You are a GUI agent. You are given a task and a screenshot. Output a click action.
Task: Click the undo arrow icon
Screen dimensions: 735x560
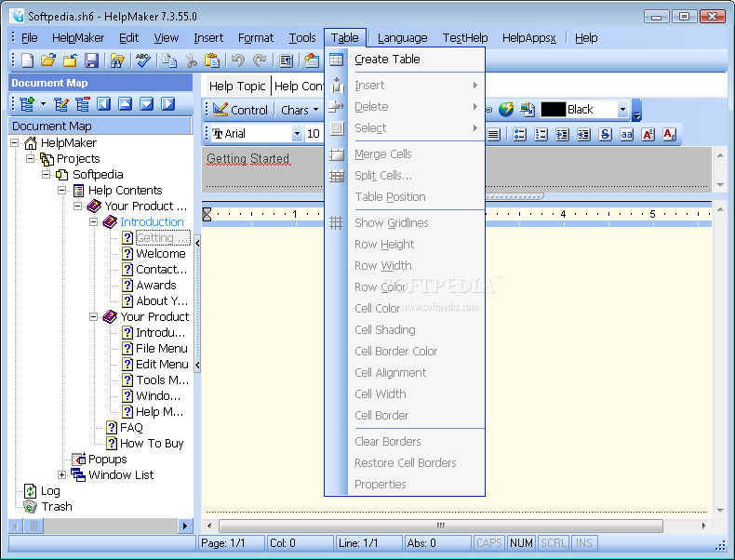237,60
